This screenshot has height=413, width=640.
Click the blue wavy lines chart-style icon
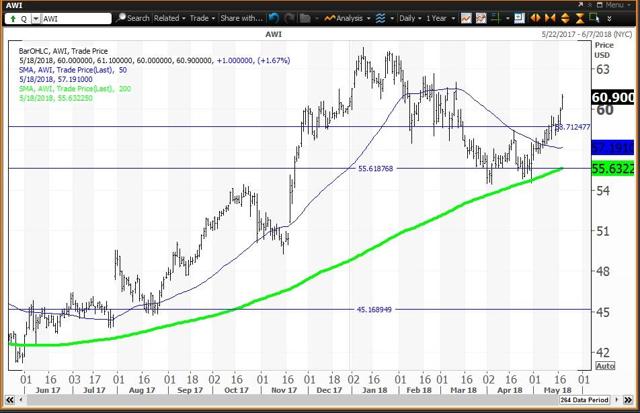pyautogui.click(x=380, y=18)
